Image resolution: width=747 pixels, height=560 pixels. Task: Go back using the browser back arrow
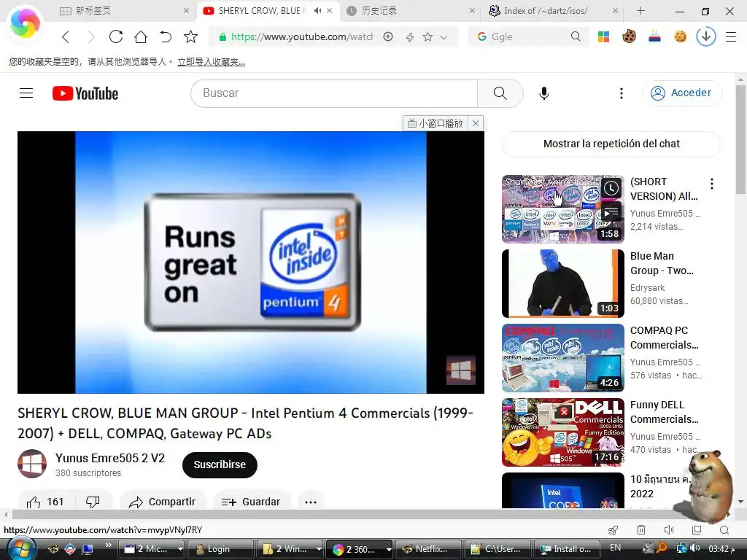[x=66, y=36]
